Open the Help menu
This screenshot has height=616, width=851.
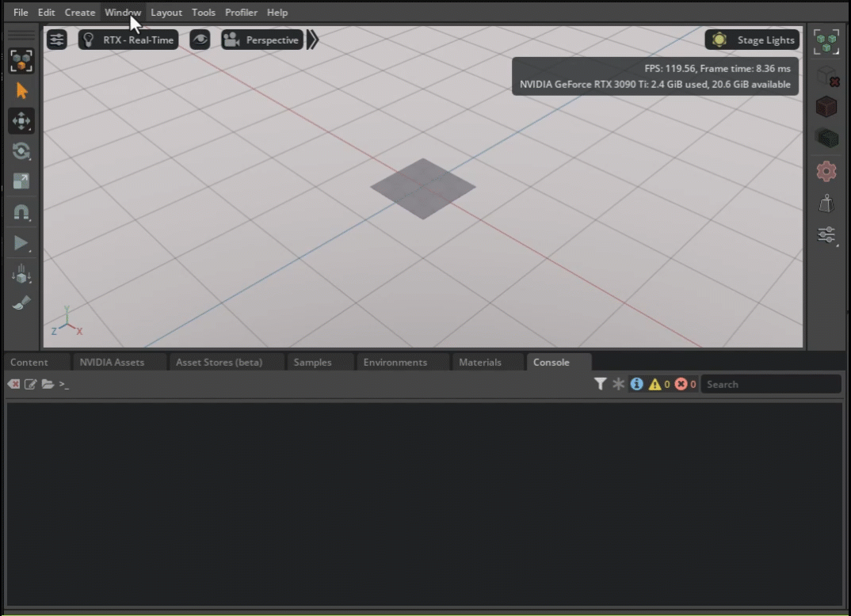click(277, 12)
